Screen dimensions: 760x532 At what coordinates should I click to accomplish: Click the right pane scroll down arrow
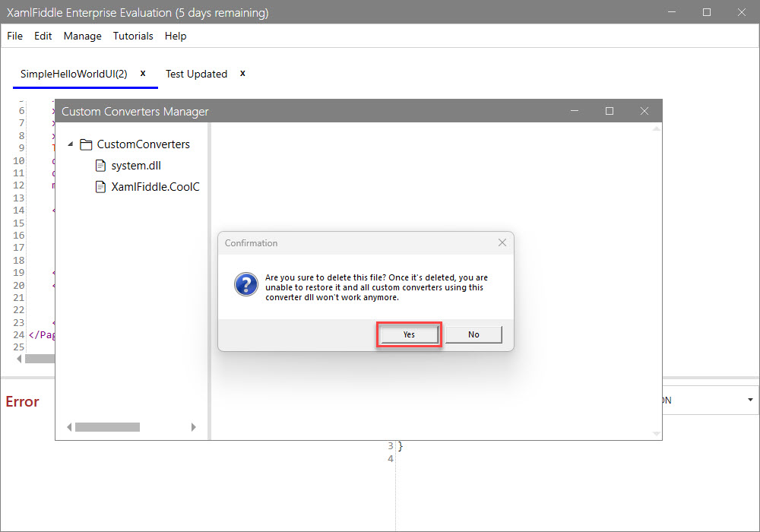coord(657,434)
